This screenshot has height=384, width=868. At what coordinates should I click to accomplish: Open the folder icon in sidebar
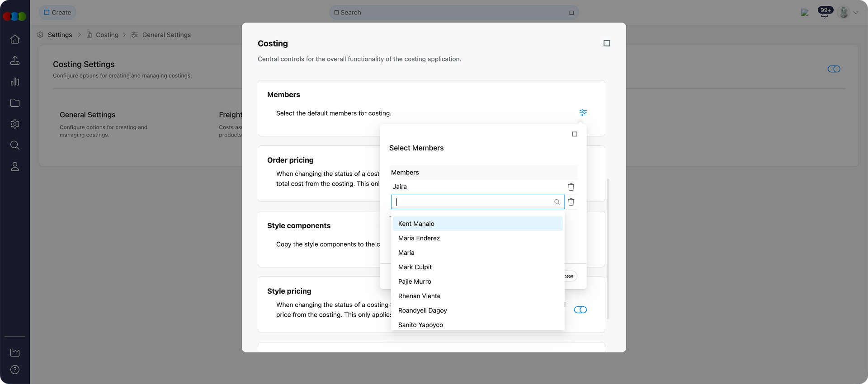click(x=15, y=103)
